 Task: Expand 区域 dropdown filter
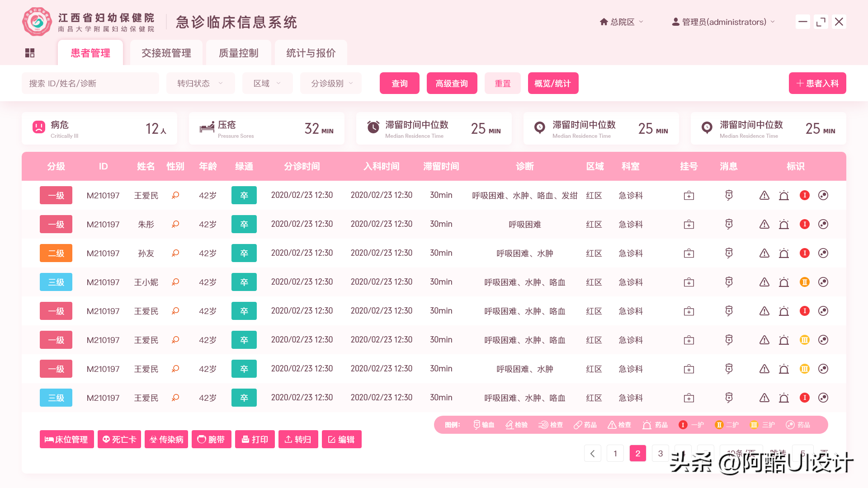(267, 83)
